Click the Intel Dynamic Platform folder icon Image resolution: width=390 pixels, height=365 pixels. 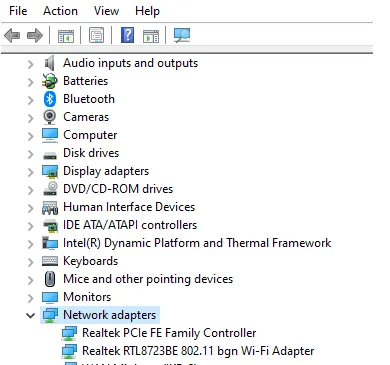(x=50, y=243)
